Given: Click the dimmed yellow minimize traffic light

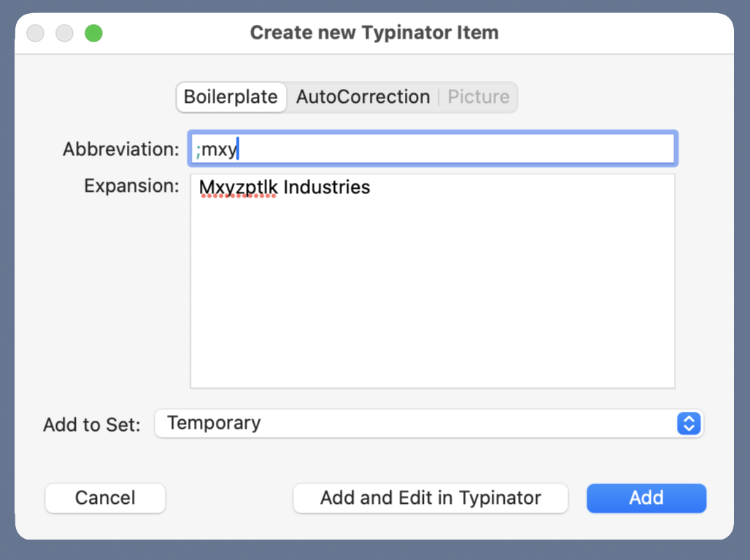Looking at the screenshot, I should point(64,33).
